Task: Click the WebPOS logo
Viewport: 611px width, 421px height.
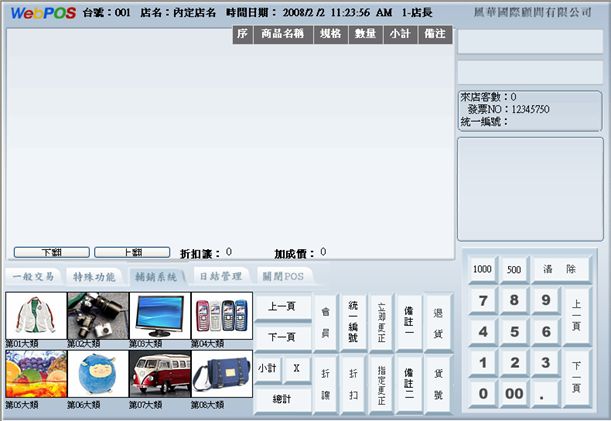Action: pos(43,13)
